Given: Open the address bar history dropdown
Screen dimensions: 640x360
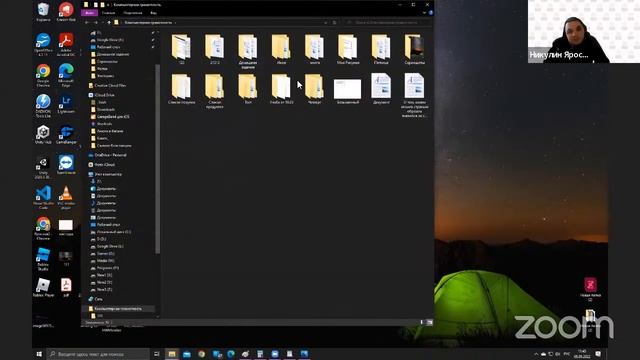Looking at the screenshot, I should (x=326, y=22).
